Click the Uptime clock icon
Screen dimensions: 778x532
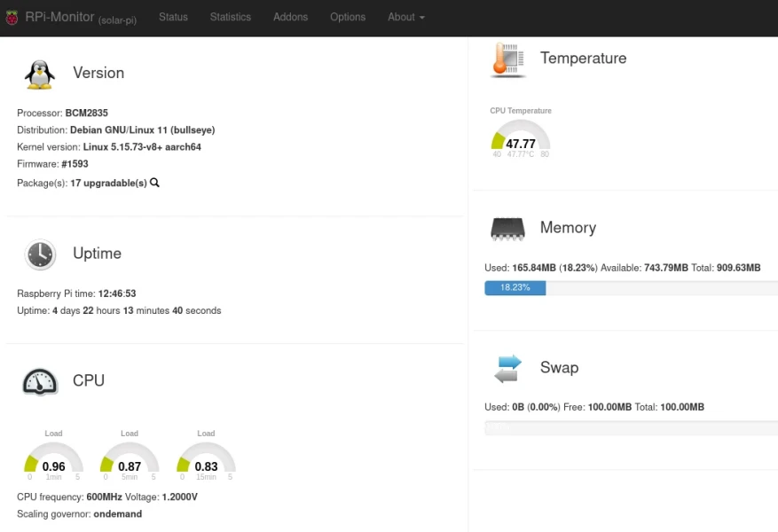[40, 254]
